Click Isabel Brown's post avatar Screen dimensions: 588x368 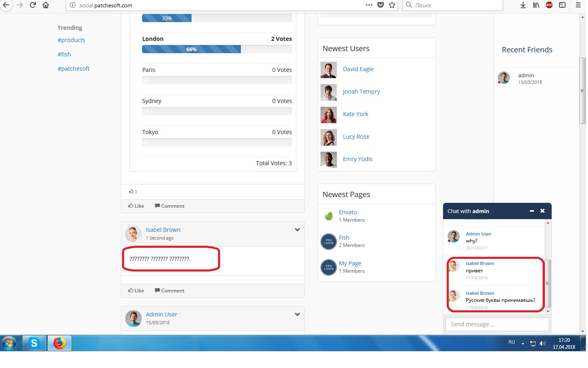click(133, 234)
